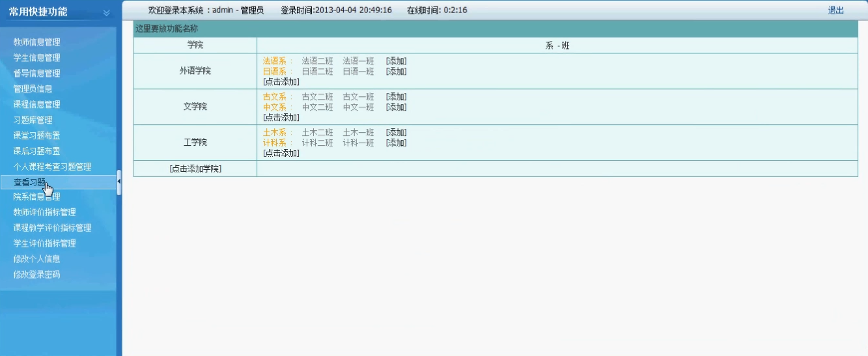Open 学生评价指标管理 in the sidebar
868x356 pixels.
click(x=45, y=244)
